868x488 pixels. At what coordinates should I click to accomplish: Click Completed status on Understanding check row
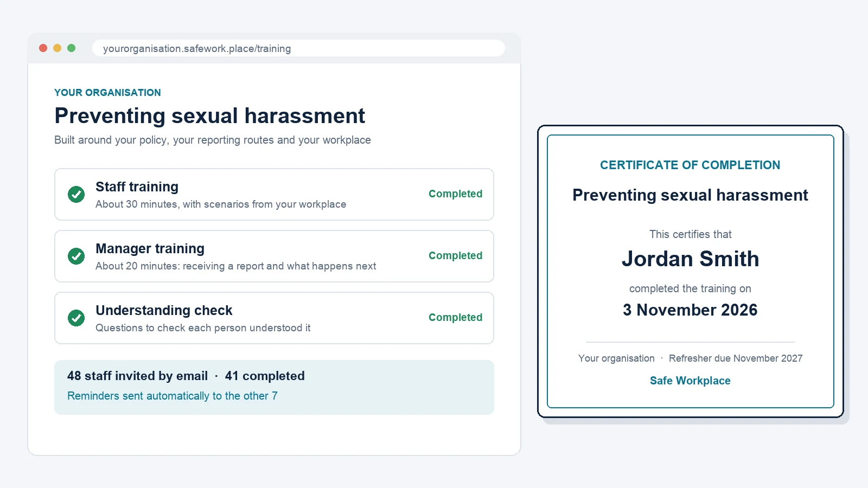[455, 318]
